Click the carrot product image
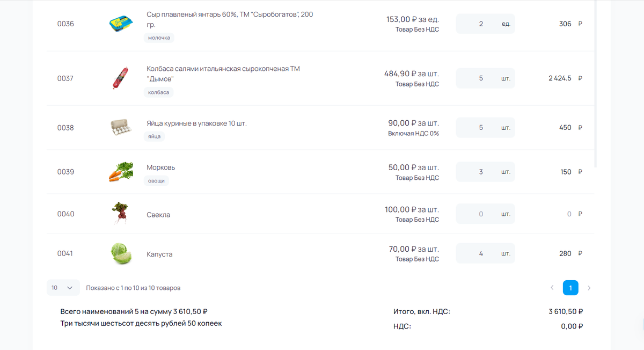Screen dimensions: 644x350 (x=121, y=172)
